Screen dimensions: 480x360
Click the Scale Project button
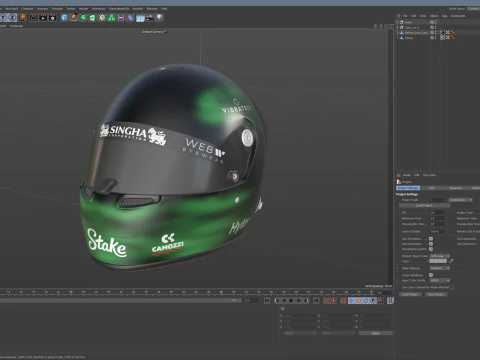[424, 205]
